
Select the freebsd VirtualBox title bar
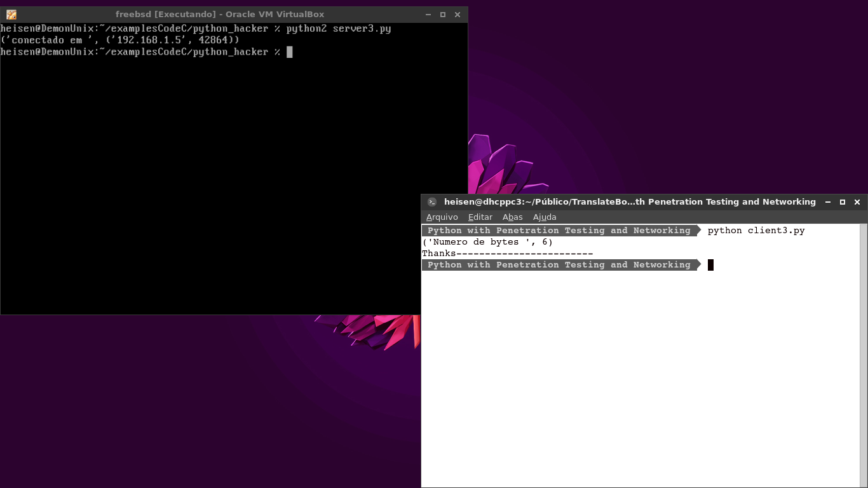219,15
